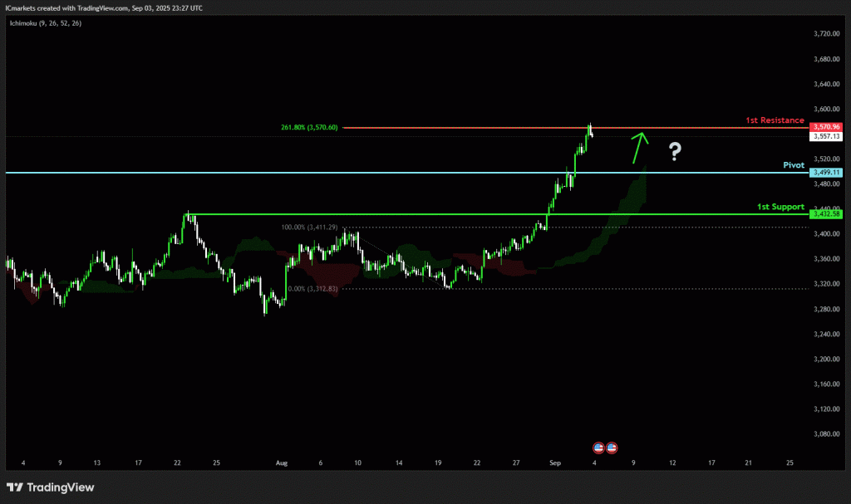Select the cyan pivot horizontal line

(407, 173)
